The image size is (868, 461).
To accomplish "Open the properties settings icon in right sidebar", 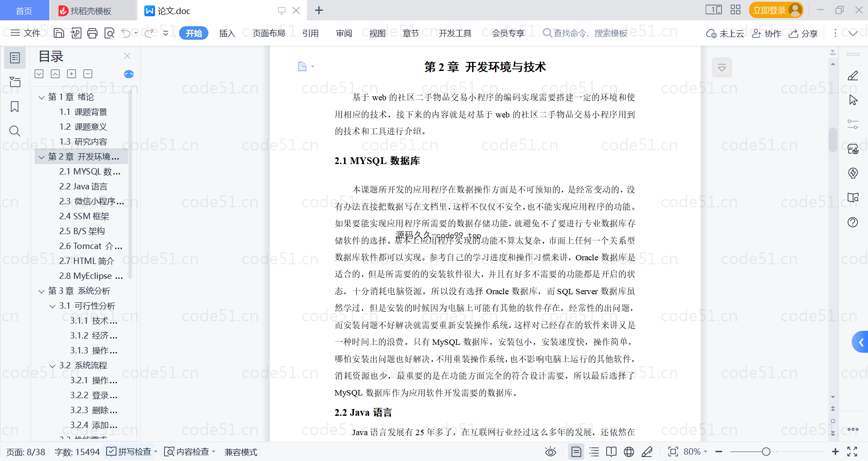I will click(x=853, y=124).
